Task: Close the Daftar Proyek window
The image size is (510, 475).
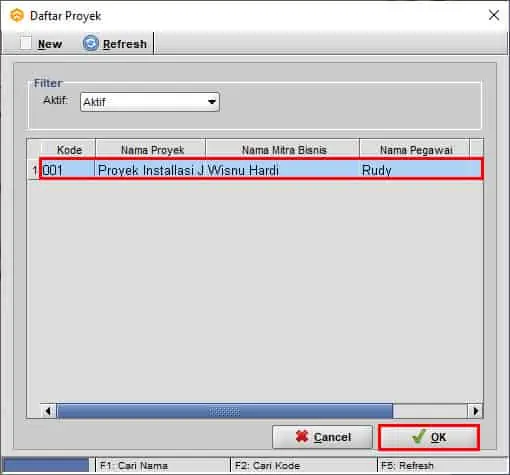Action: 494,15
